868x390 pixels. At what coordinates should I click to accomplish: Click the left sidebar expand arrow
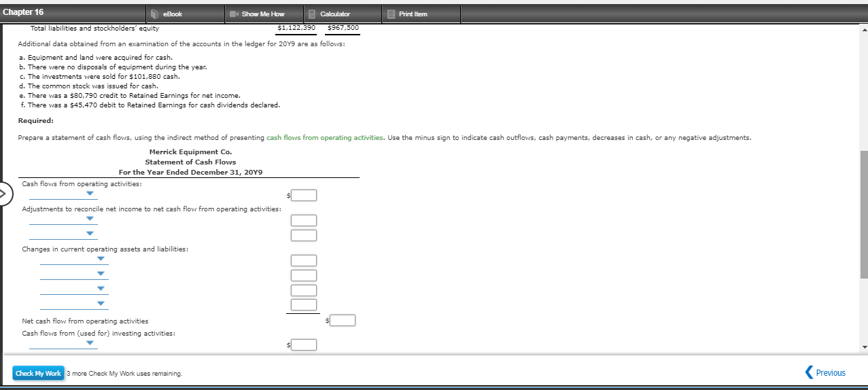pyautogui.click(x=3, y=194)
